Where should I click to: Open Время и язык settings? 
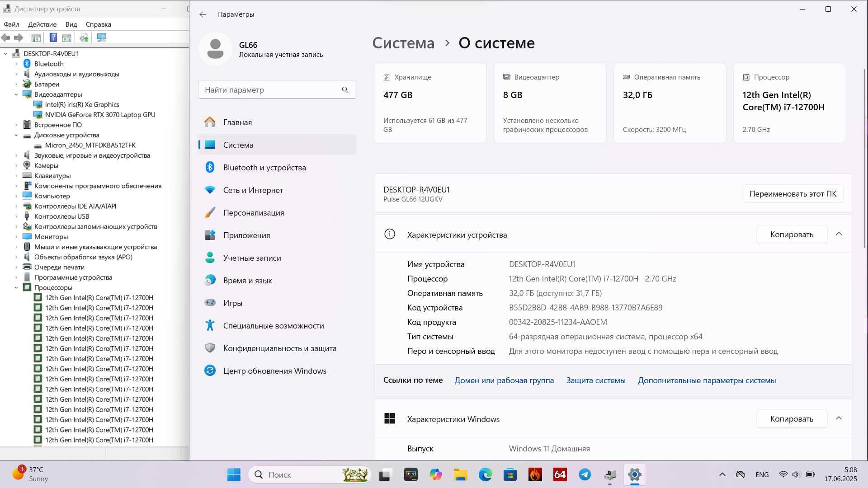coord(277,281)
